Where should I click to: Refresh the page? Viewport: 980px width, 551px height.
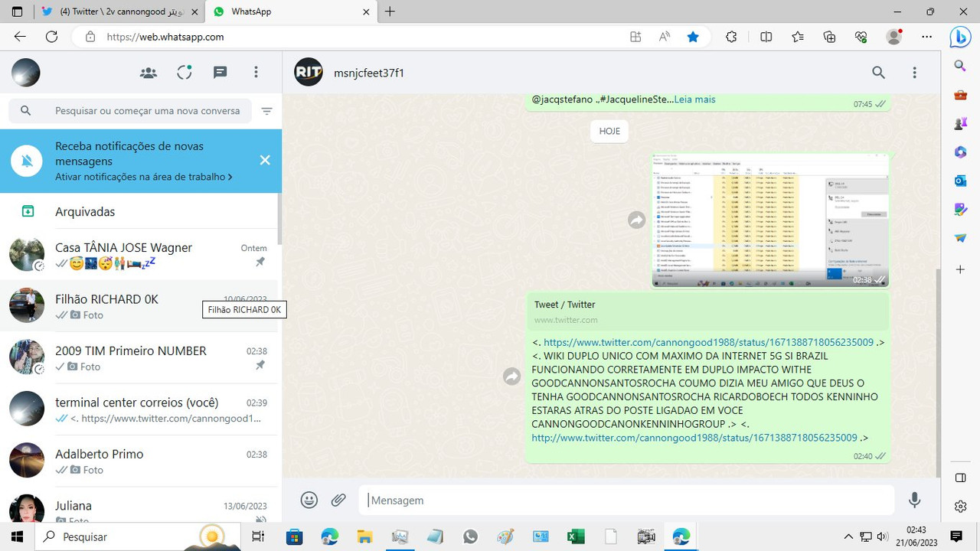(51, 37)
